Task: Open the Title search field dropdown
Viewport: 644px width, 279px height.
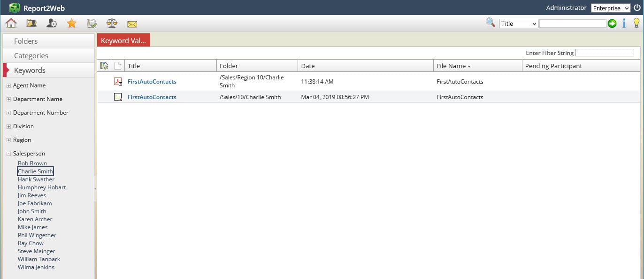Action: 518,23
